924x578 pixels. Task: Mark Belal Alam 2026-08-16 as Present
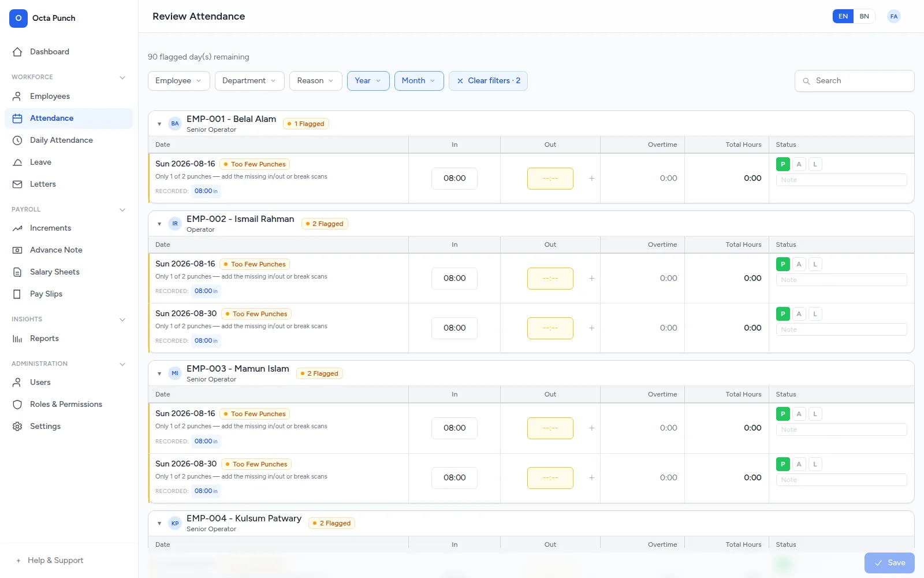pyautogui.click(x=783, y=164)
